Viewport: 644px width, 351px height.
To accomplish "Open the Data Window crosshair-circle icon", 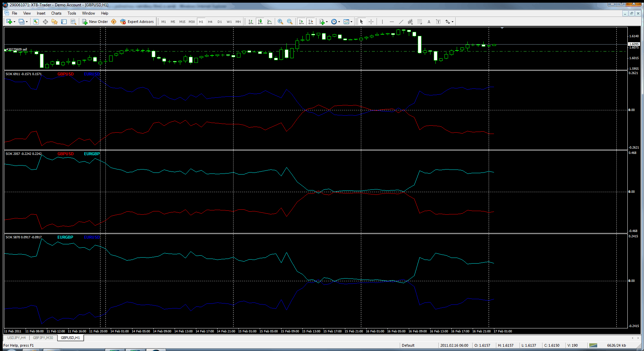I will pyautogui.click(x=45, y=22).
